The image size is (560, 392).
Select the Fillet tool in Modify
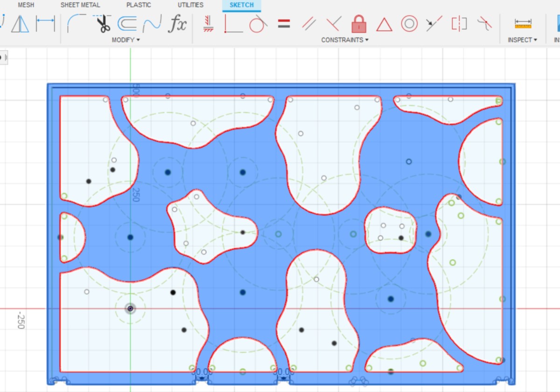tap(76, 23)
